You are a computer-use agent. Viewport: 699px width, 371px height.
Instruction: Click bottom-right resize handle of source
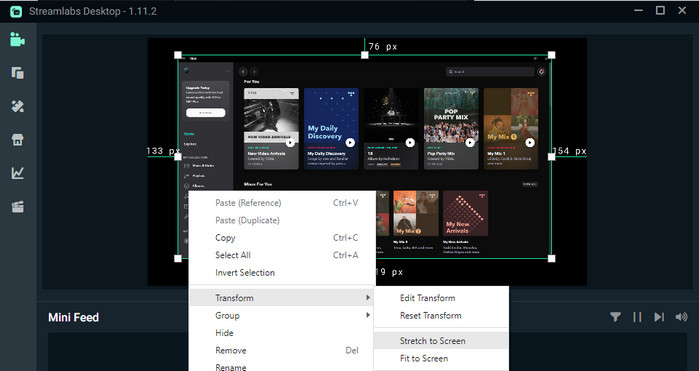[x=551, y=258]
